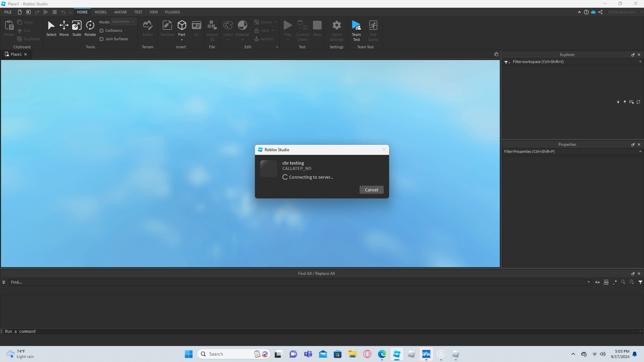Expand the Part dropdown arrow

coord(181,40)
